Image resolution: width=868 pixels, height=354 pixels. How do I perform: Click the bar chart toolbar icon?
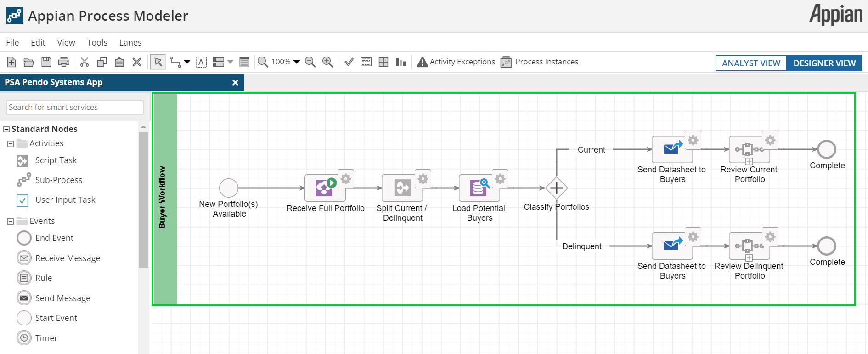pyautogui.click(x=401, y=62)
